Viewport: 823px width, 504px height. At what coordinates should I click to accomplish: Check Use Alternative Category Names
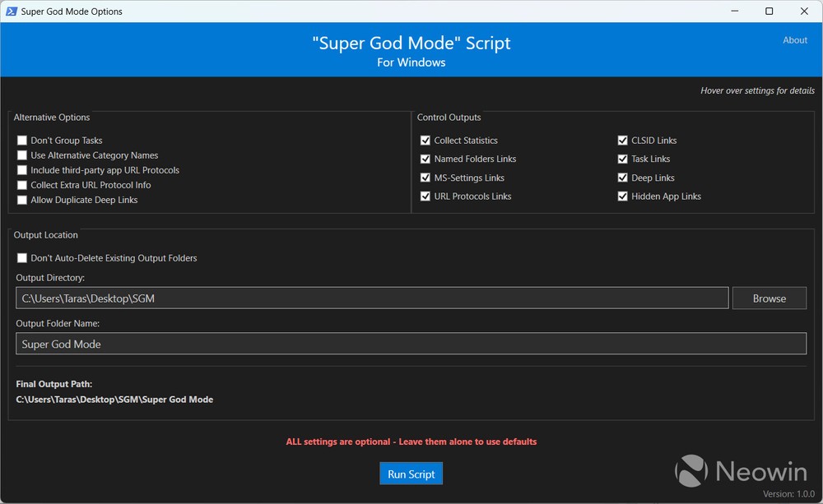click(x=22, y=155)
